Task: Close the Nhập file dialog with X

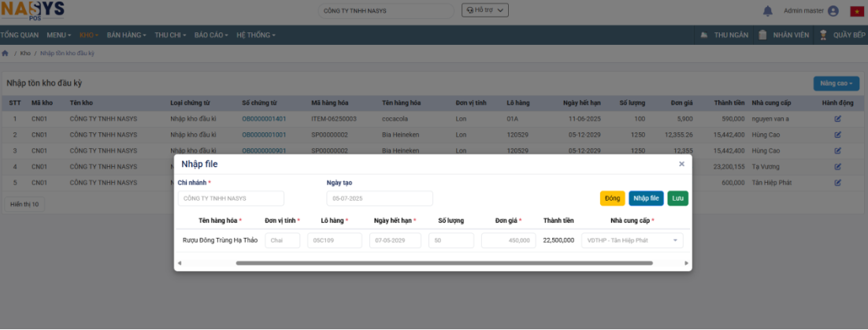Action: pos(681,164)
